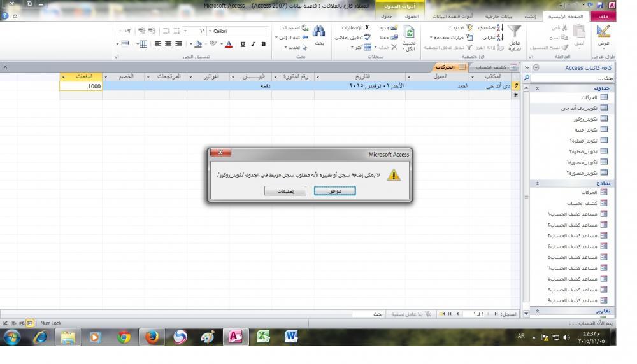Open the font size dropdown
The width and height of the screenshot is (637, 364).
tap(185, 31)
